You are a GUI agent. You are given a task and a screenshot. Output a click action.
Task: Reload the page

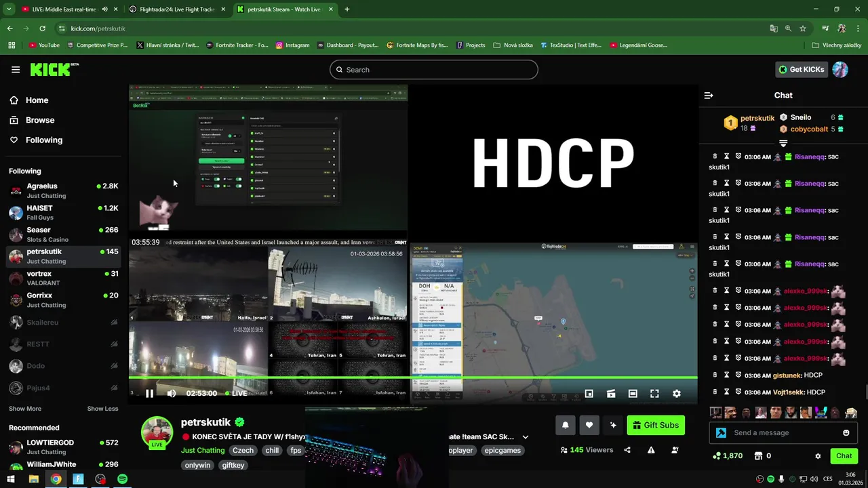pos(42,28)
